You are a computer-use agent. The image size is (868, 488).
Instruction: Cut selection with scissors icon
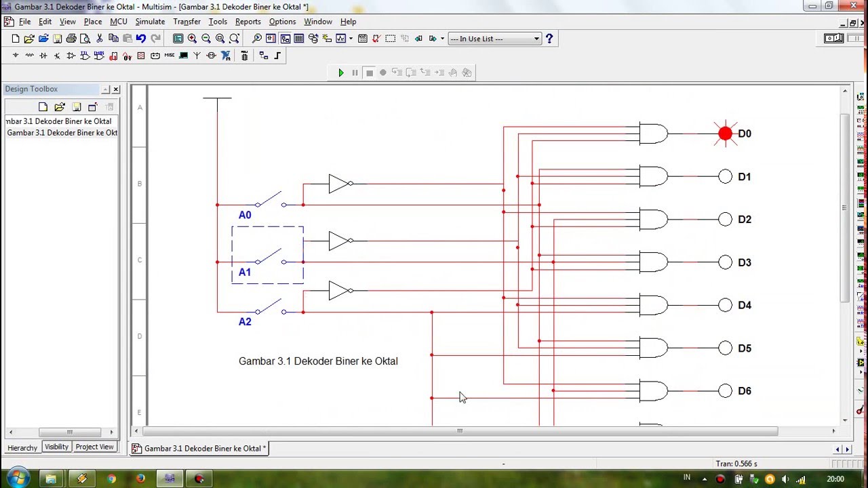(x=99, y=39)
